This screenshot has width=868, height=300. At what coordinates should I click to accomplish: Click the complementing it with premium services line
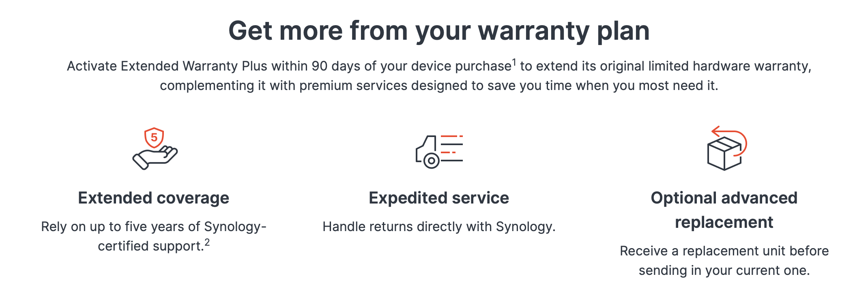coord(439,86)
